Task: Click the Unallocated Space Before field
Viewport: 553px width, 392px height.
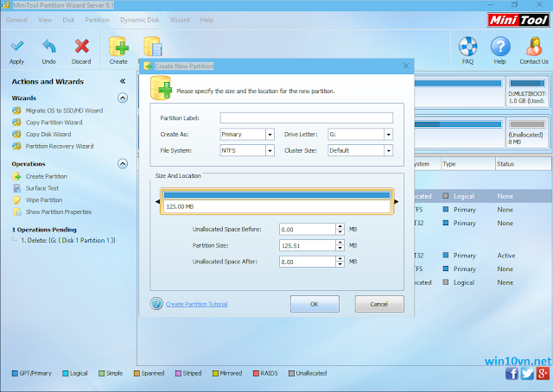Action: [308, 229]
